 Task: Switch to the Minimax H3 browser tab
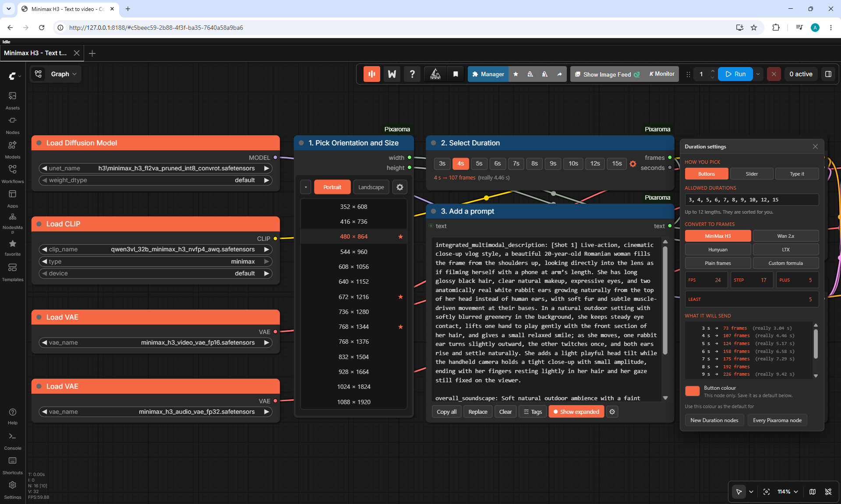68,9
